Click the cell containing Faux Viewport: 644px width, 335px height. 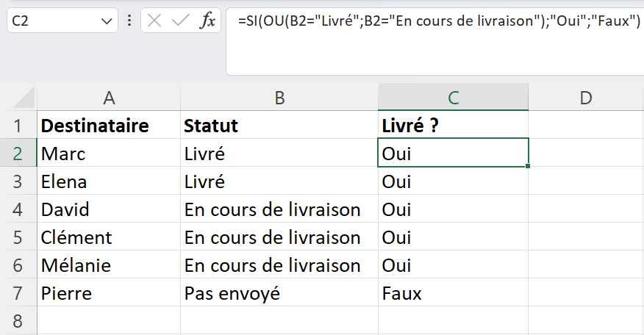coord(453,292)
